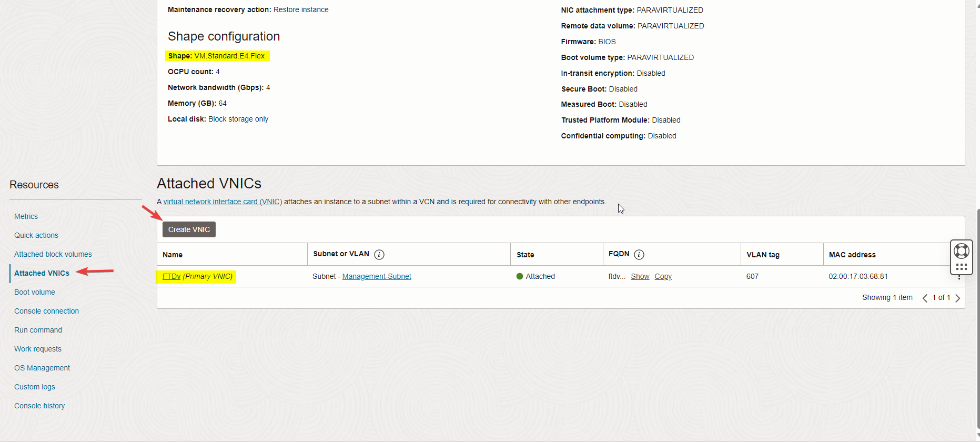The image size is (980, 442).
Task: Click the info icon beside Subnet or VLAN
Action: coord(379,255)
